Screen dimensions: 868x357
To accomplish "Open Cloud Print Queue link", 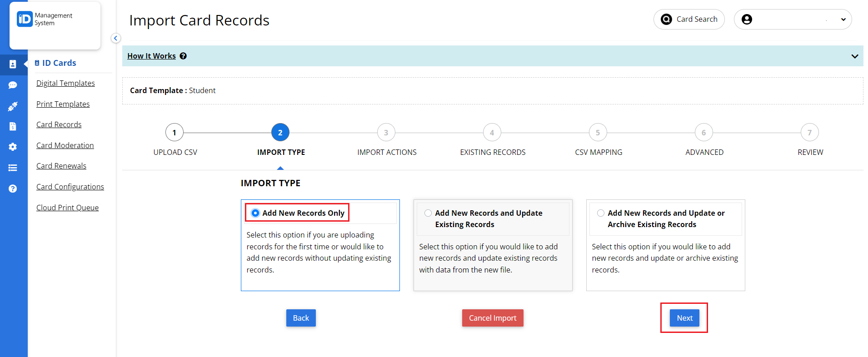I will click(67, 208).
